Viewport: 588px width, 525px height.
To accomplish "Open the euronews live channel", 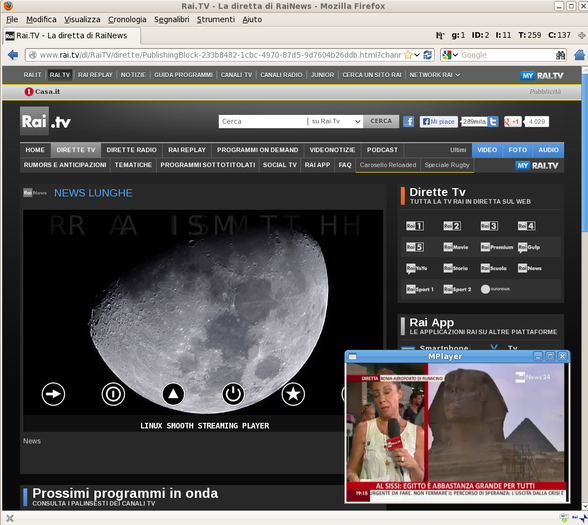I will [x=495, y=289].
